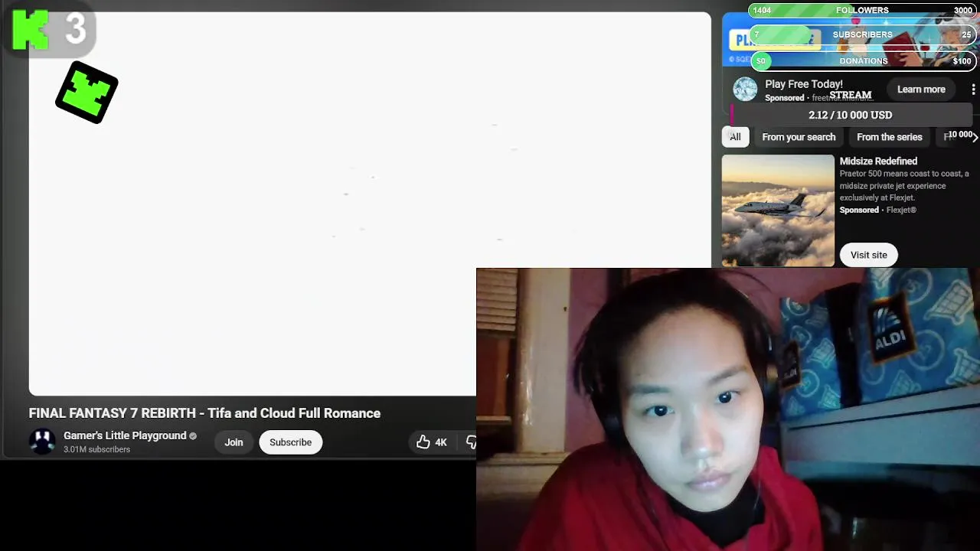Open the Flexjet private jet thumbnail
This screenshot has height=551, width=980.
pyautogui.click(x=778, y=210)
